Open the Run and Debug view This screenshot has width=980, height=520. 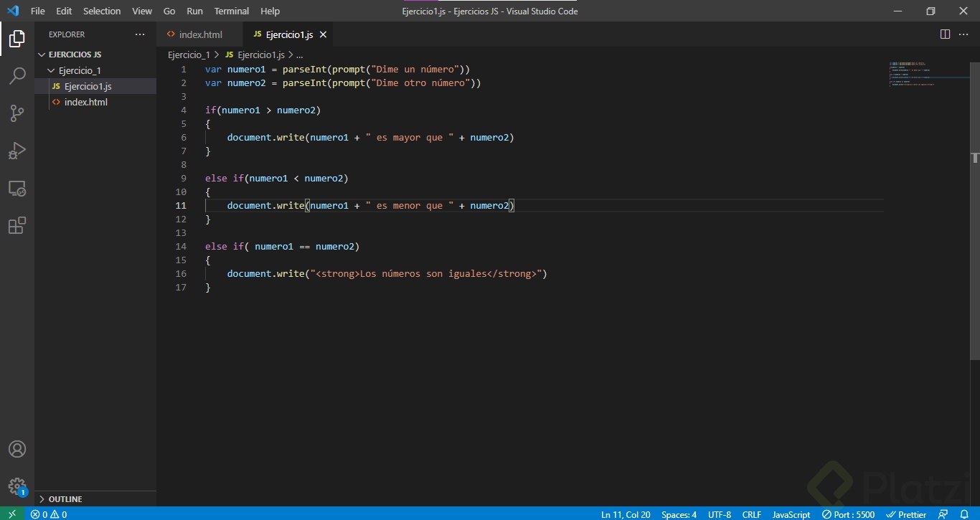pyautogui.click(x=17, y=151)
